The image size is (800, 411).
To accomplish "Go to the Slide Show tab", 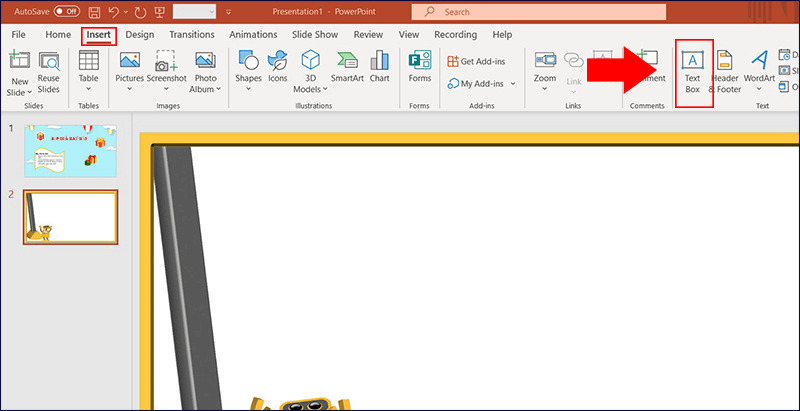I will (x=315, y=35).
